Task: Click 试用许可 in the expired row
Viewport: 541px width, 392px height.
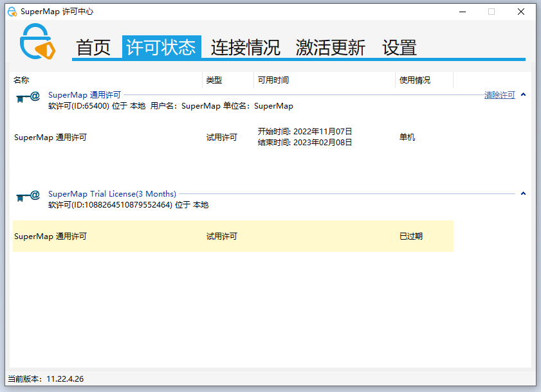Action: (x=221, y=236)
